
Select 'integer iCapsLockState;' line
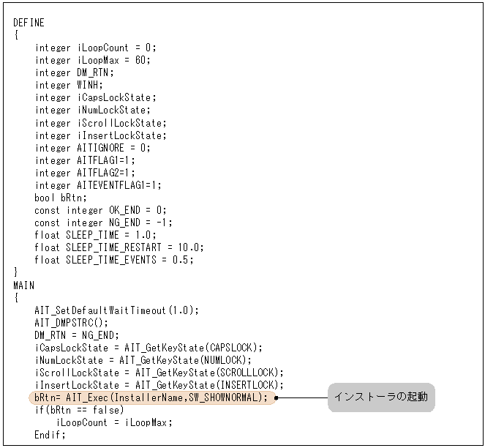pos(96,98)
